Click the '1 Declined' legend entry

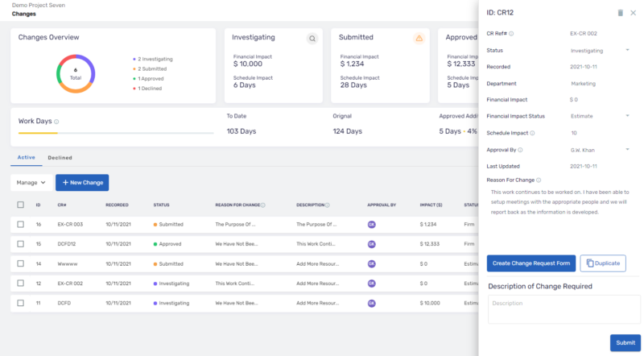click(x=147, y=89)
